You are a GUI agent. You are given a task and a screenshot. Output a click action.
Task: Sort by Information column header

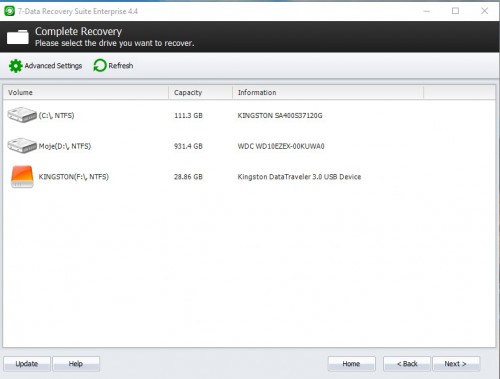328,92
